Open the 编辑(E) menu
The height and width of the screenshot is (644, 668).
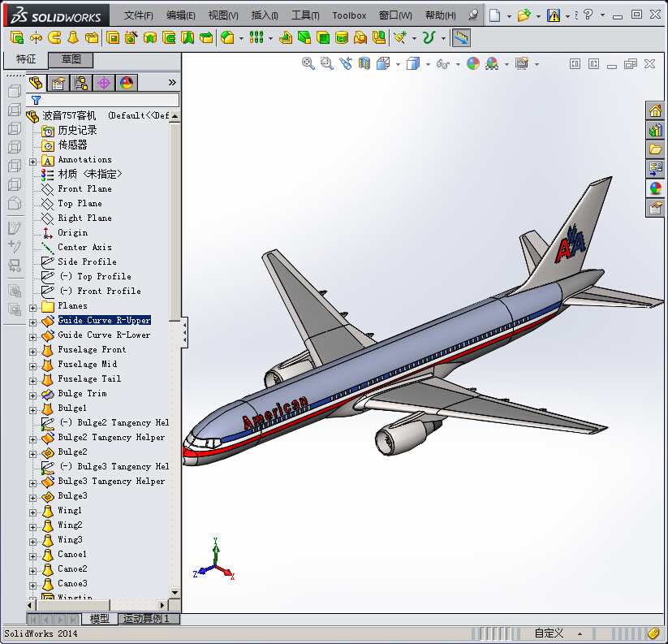tap(181, 15)
